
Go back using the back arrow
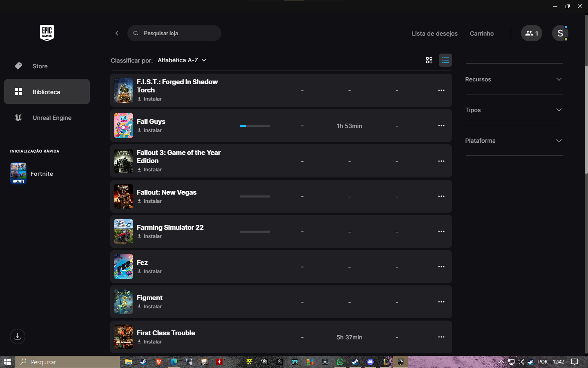click(117, 33)
